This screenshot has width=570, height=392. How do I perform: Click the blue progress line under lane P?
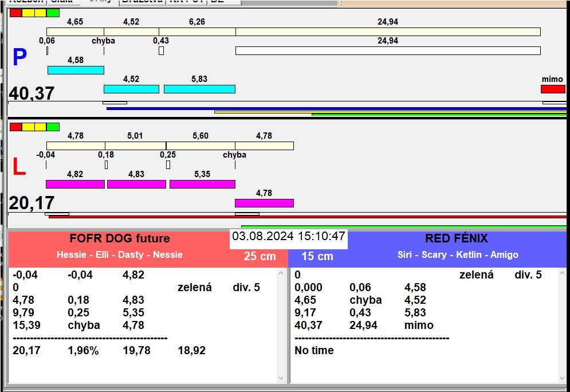[336, 108]
